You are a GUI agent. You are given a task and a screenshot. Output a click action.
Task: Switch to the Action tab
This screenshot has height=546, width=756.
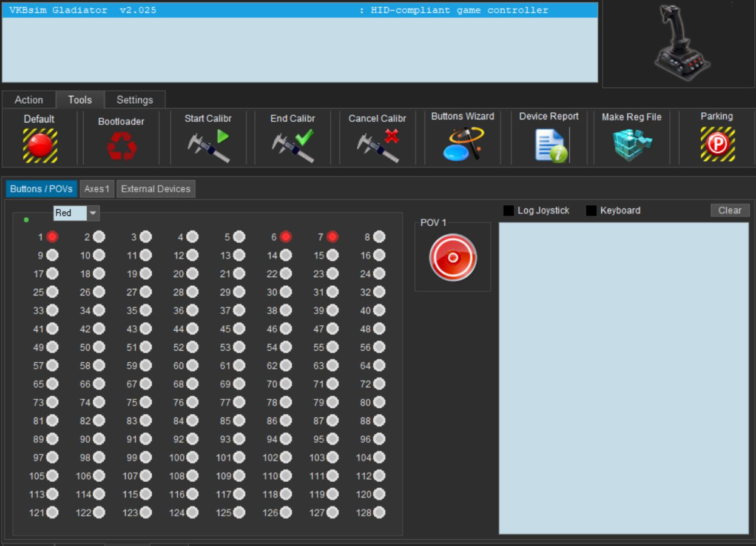(x=29, y=100)
